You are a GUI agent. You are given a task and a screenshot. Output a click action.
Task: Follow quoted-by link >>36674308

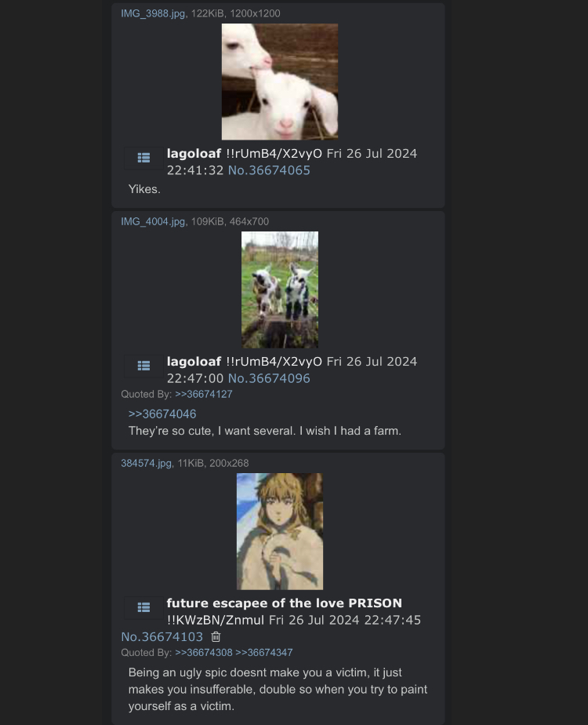coord(204,652)
